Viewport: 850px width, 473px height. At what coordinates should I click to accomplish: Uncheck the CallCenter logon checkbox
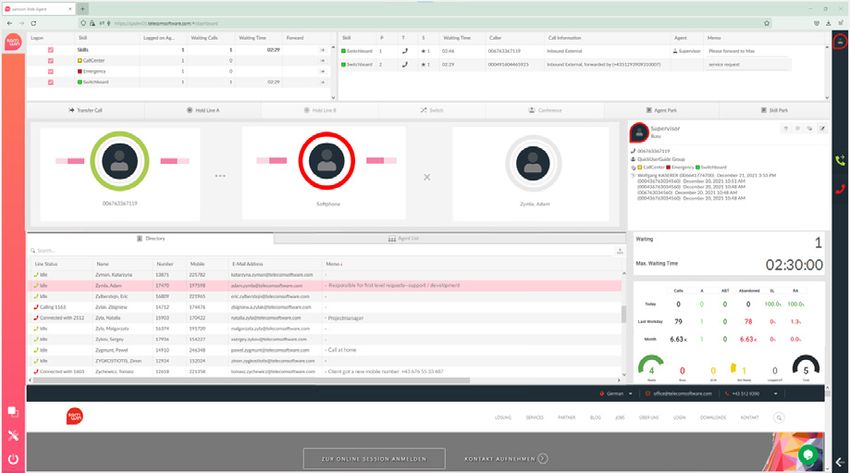[x=51, y=60]
